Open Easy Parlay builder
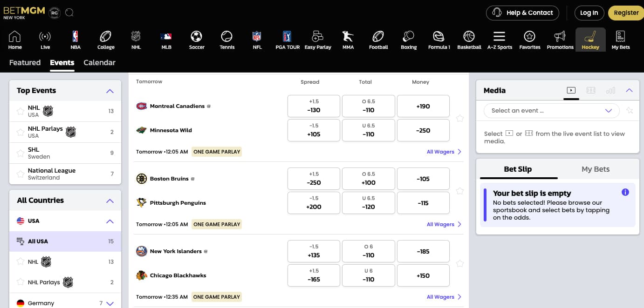 [x=318, y=40]
